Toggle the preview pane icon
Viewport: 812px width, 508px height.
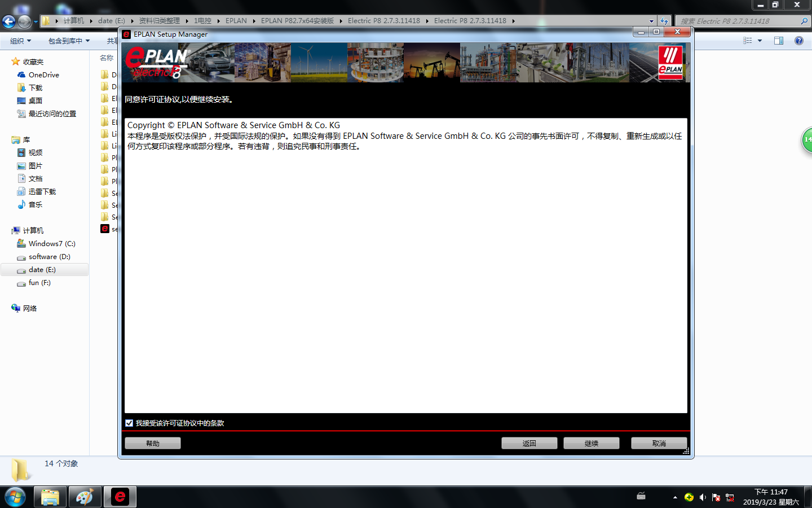[779, 41]
